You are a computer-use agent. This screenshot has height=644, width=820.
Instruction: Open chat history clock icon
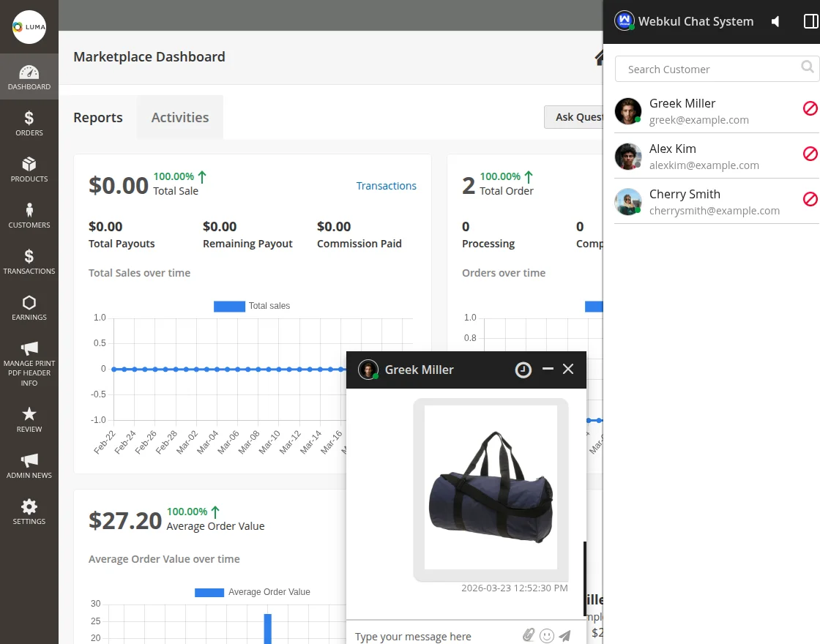pos(523,370)
